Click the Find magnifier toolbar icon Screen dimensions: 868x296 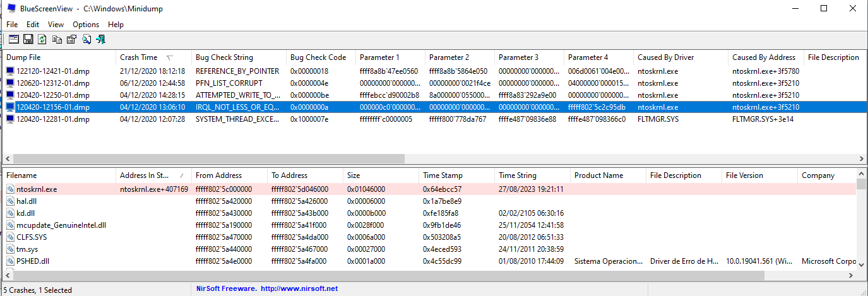click(x=86, y=39)
